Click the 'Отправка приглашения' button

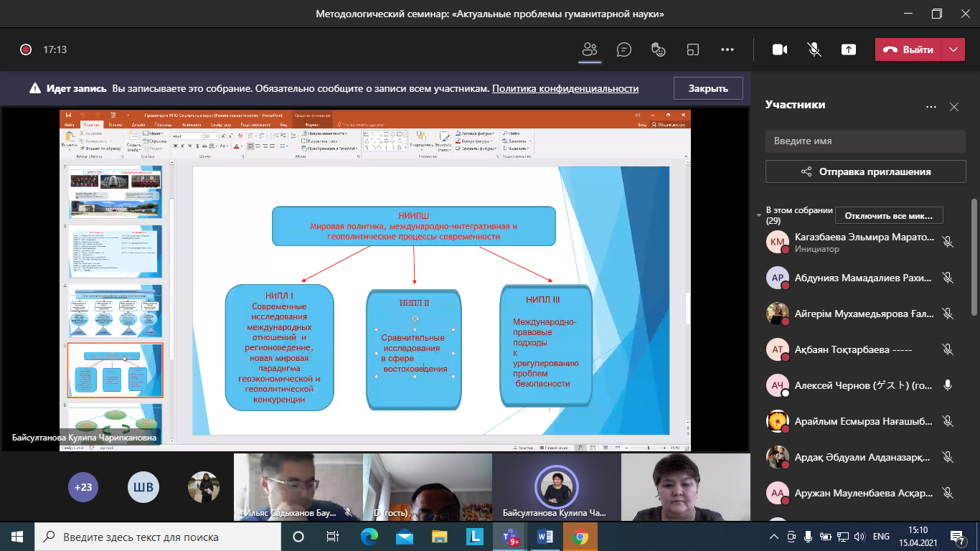click(x=865, y=171)
